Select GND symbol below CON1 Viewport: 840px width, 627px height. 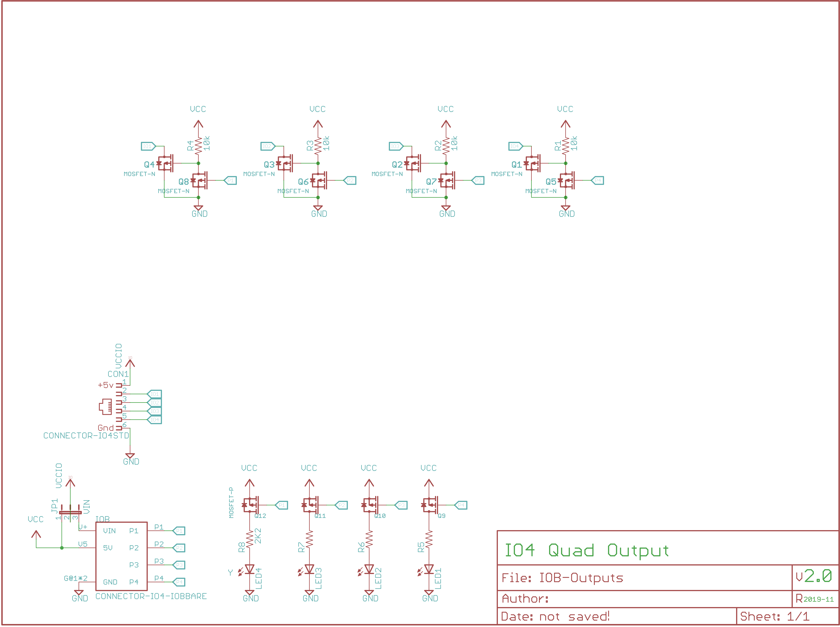[x=130, y=456]
